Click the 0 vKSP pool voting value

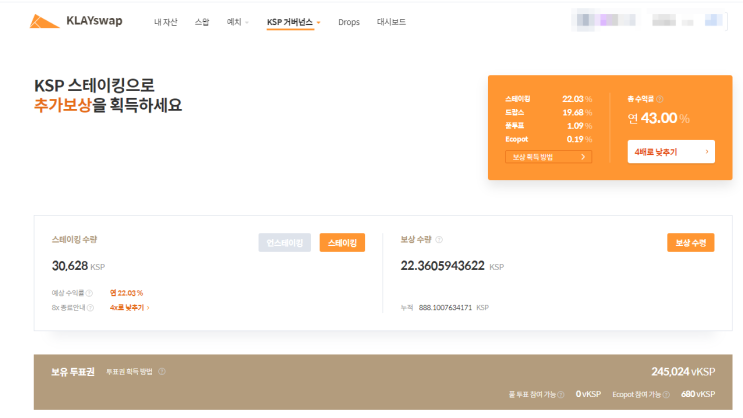(x=588, y=394)
